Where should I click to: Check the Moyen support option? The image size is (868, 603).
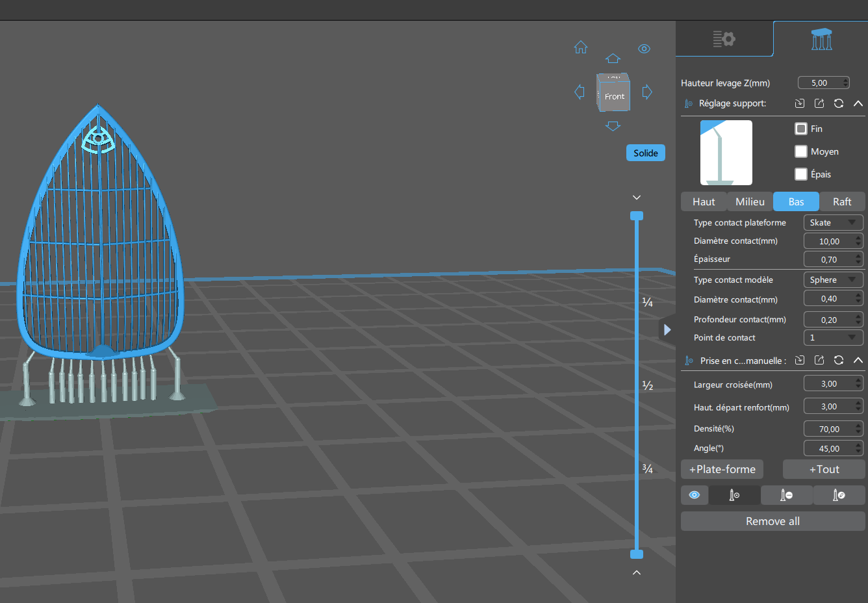click(x=801, y=151)
